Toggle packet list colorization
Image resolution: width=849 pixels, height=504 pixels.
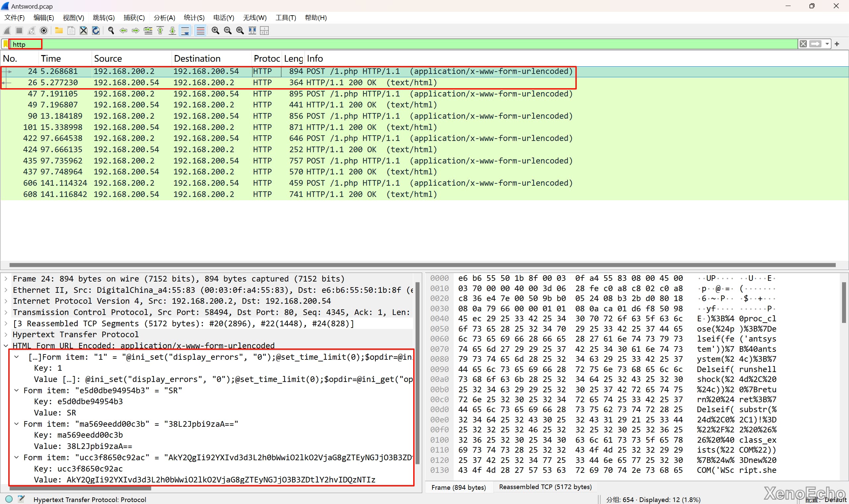coord(201,31)
